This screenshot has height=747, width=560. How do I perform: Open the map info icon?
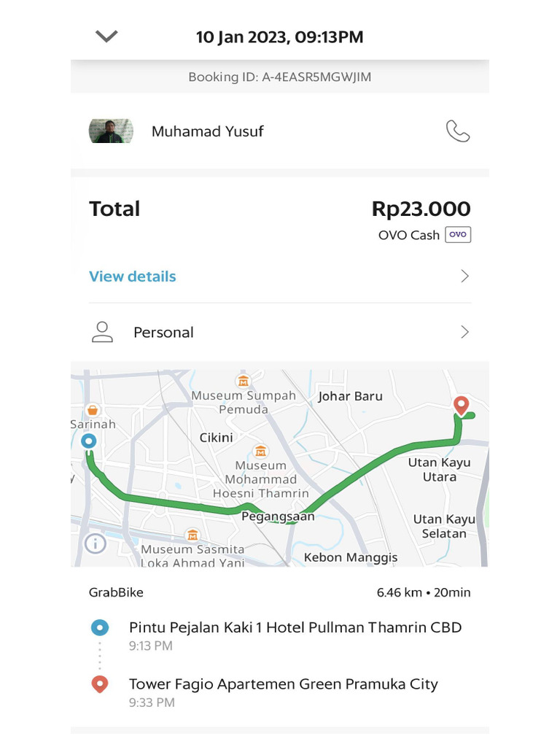96,543
